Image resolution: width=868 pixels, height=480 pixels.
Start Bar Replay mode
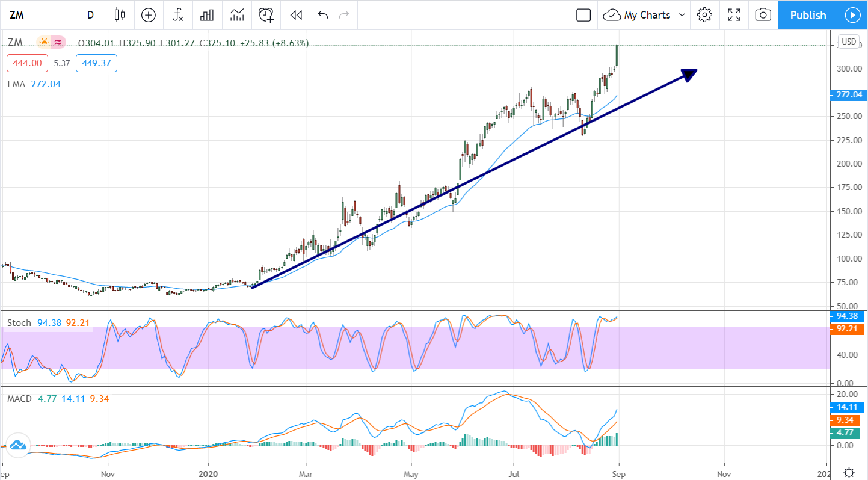click(295, 15)
